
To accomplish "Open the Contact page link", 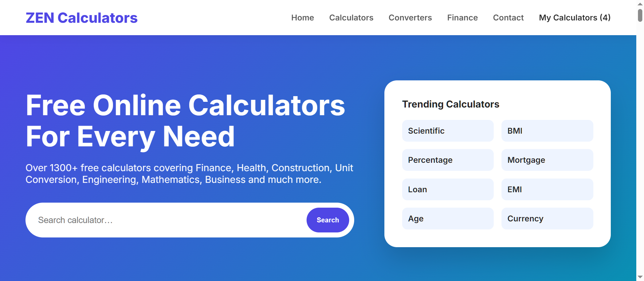I will point(508,18).
